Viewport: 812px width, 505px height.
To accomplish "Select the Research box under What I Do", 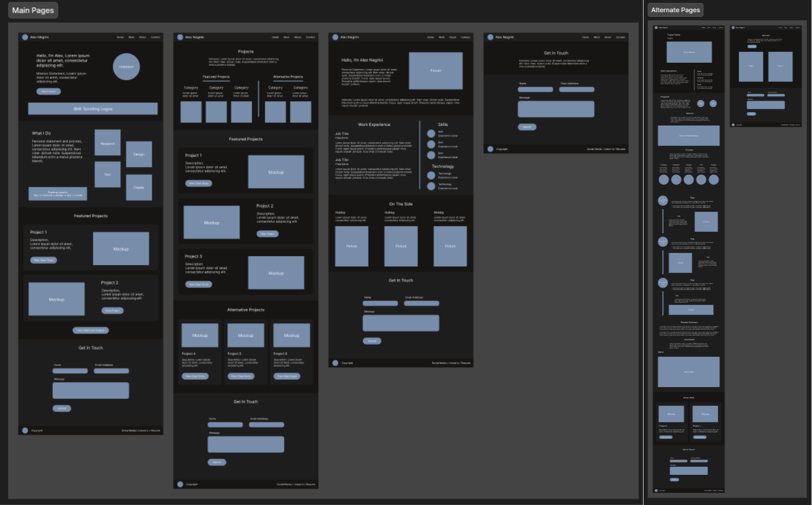I will pyautogui.click(x=107, y=142).
